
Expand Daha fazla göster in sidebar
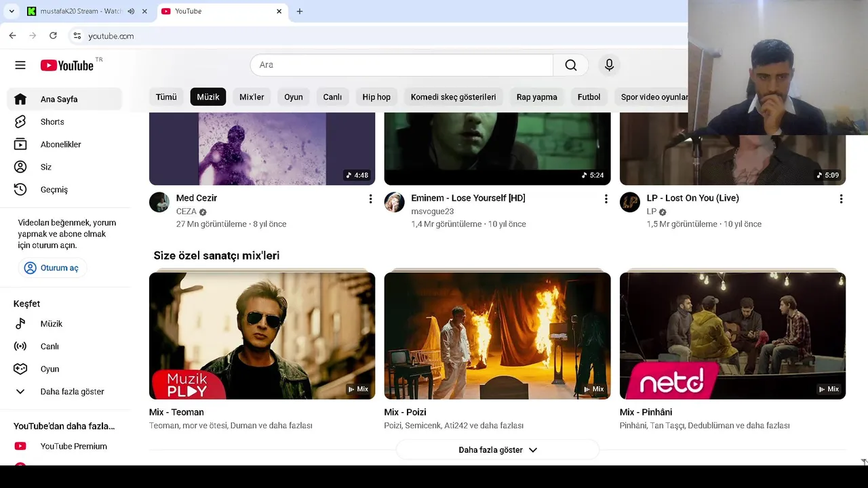(x=64, y=392)
